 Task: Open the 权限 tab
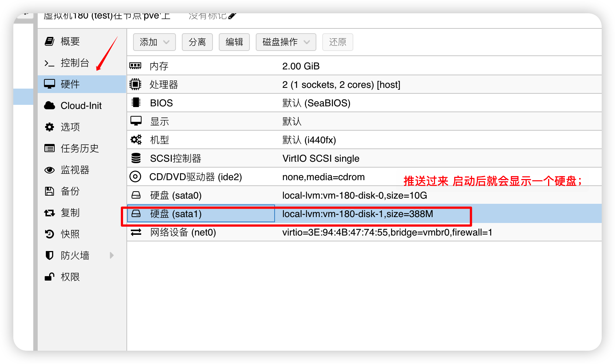tap(82, 277)
